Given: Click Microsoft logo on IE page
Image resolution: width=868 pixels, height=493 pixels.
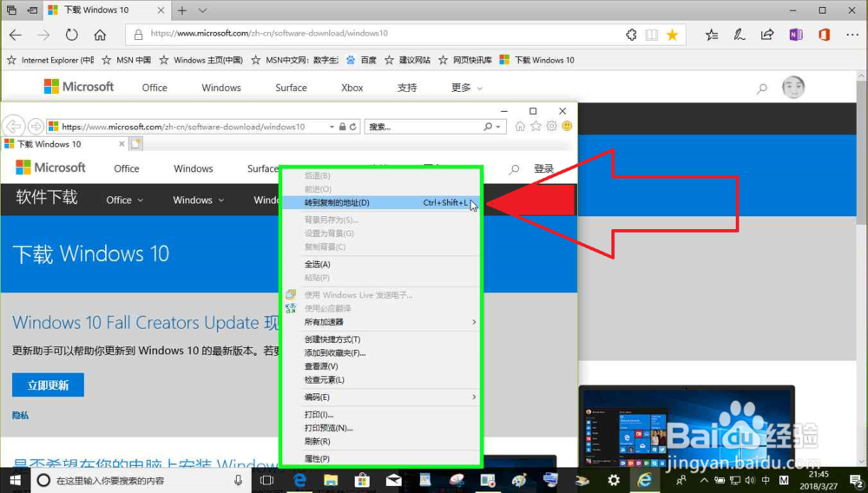Looking at the screenshot, I should pyautogui.click(x=50, y=168).
